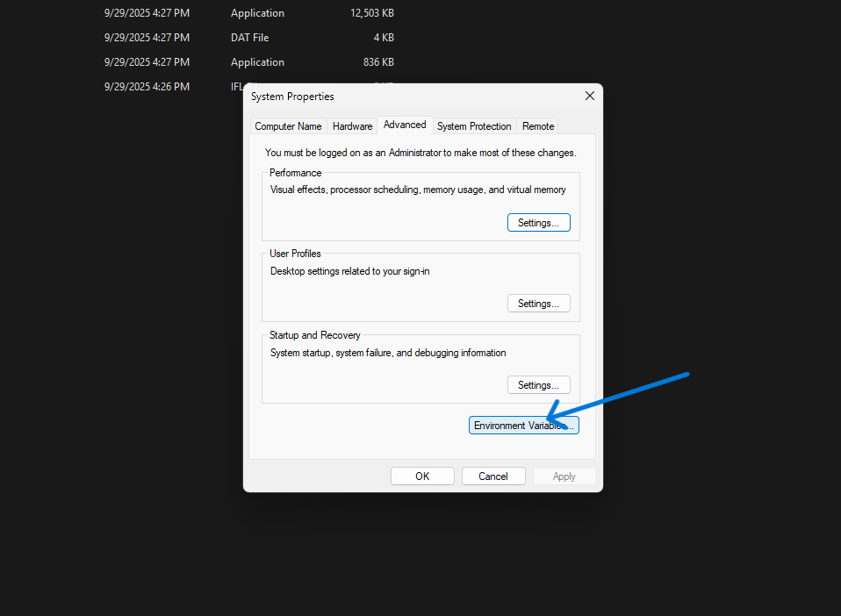
Task: Select the file dated 9/29/2025 4:26 PM
Action: [x=147, y=87]
